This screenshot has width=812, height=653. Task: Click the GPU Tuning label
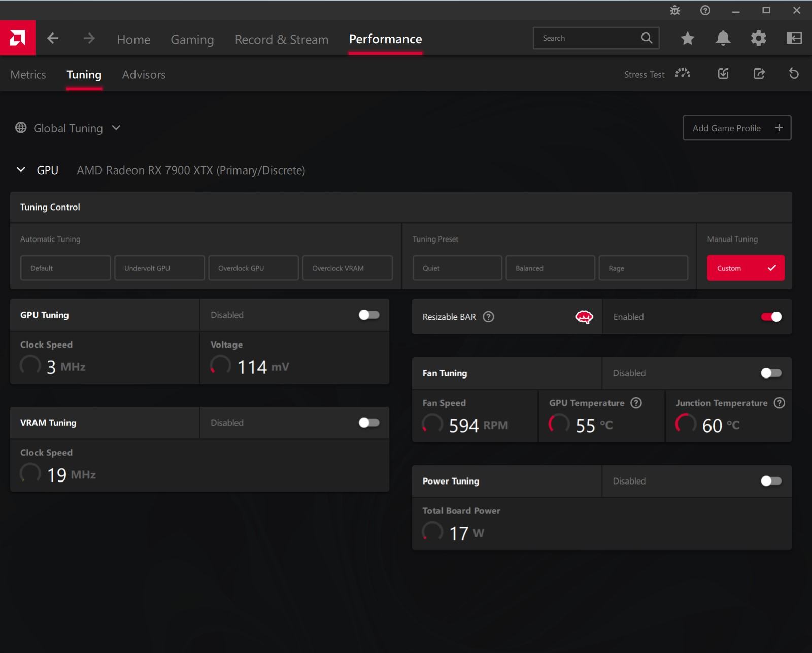[45, 315]
